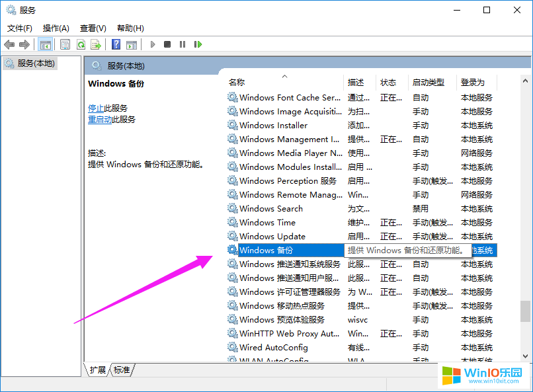Sort by the 状态 column header
The width and height of the screenshot is (533, 392).
pyautogui.click(x=392, y=83)
